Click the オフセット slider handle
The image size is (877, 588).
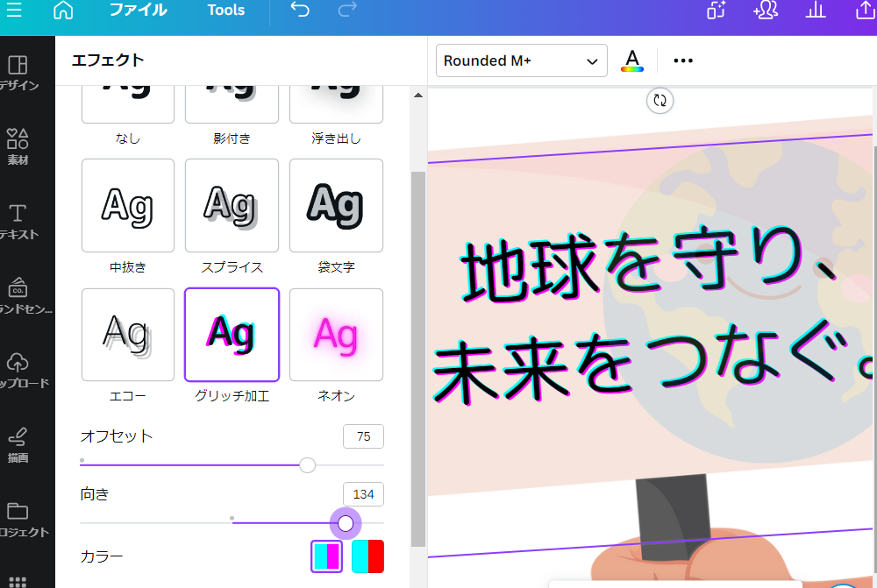307,465
